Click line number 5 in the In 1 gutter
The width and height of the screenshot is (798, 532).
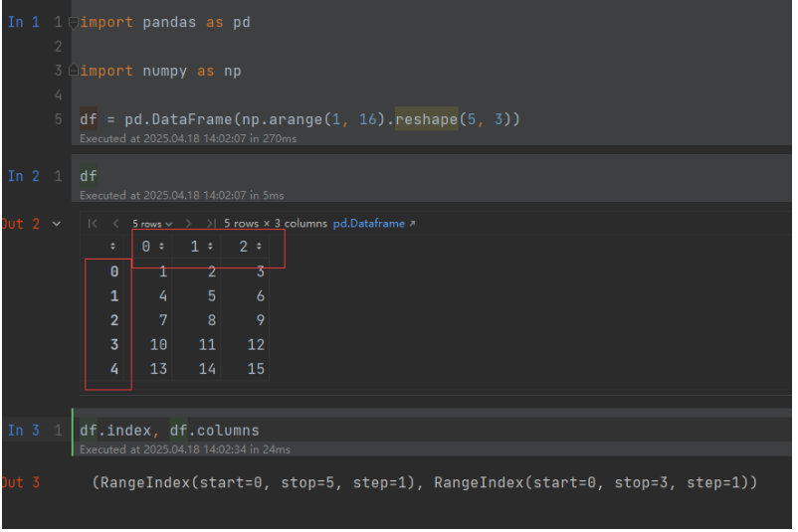point(58,119)
